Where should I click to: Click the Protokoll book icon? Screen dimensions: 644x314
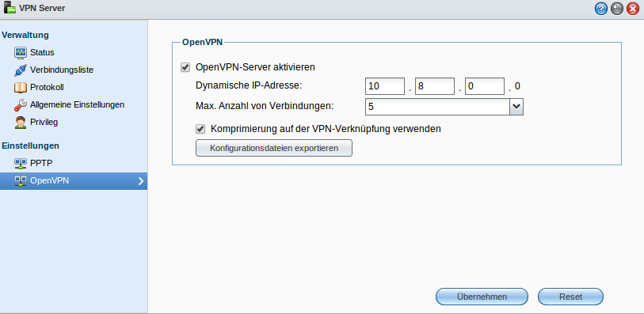click(20, 87)
